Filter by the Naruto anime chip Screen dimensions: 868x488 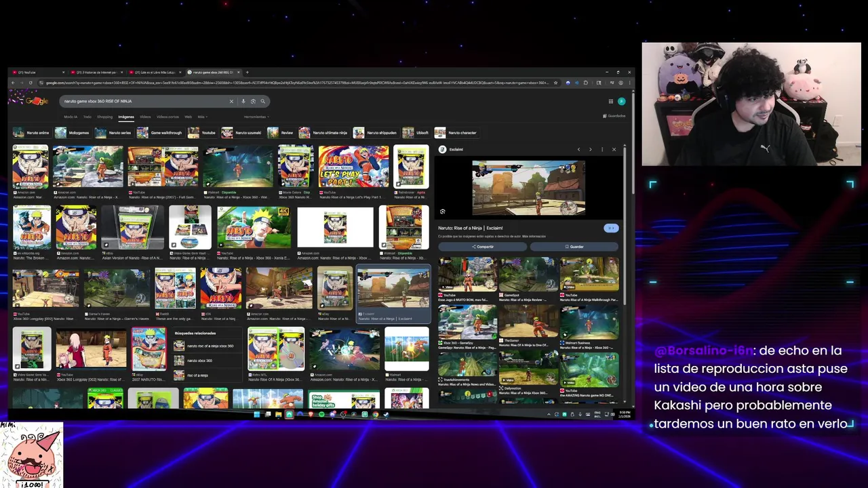[31, 133]
